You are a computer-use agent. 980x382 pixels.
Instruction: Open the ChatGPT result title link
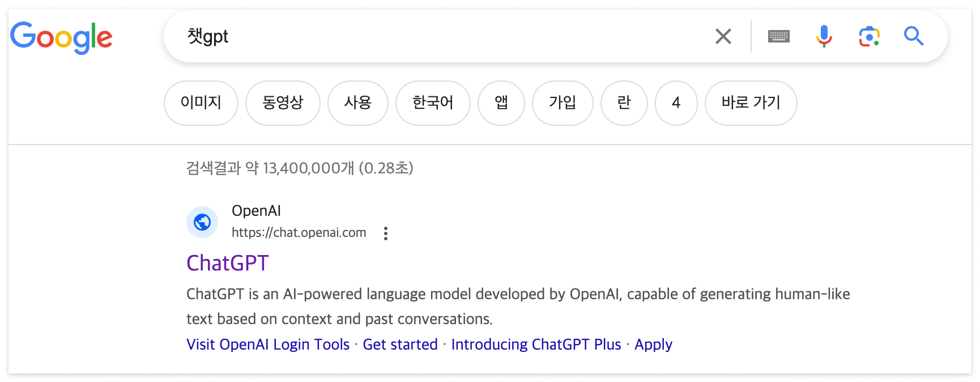228,263
